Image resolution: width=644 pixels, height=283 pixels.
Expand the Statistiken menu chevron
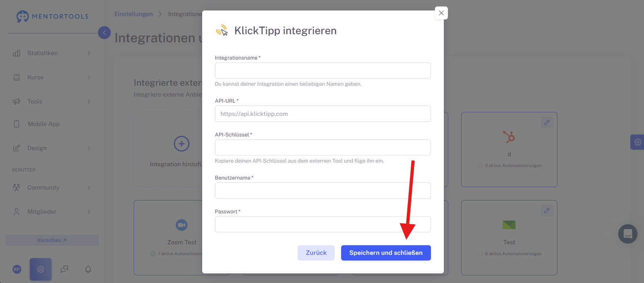[89, 53]
